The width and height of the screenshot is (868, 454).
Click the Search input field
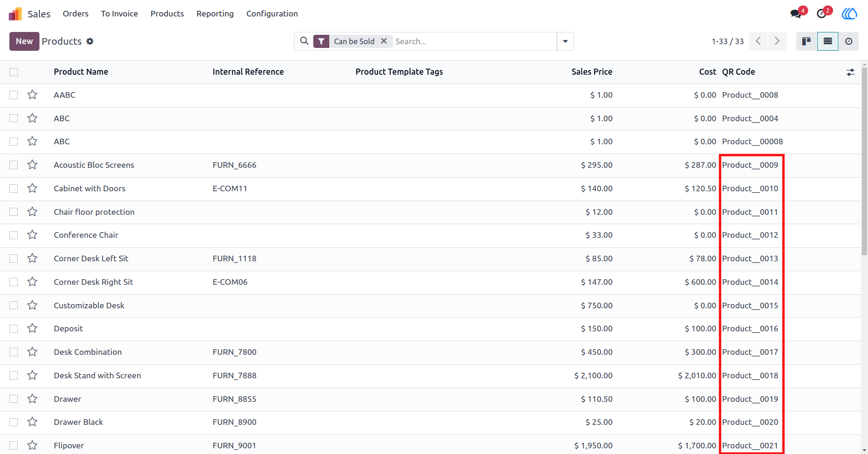click(474, 41)
